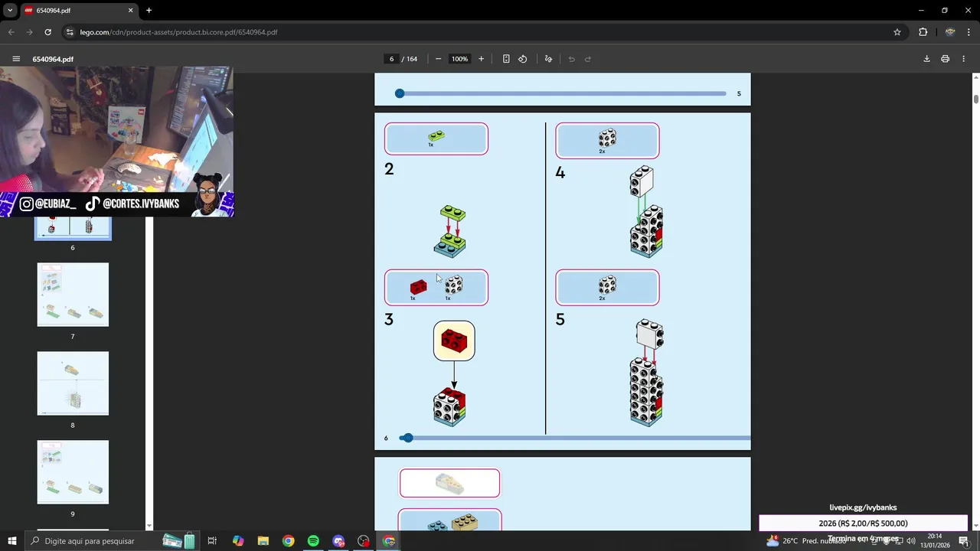The width and height of the screenshot is (980, 551).
Task: Open the volume control in system tray
Action: pyautogui.click(x=911, y=541)
